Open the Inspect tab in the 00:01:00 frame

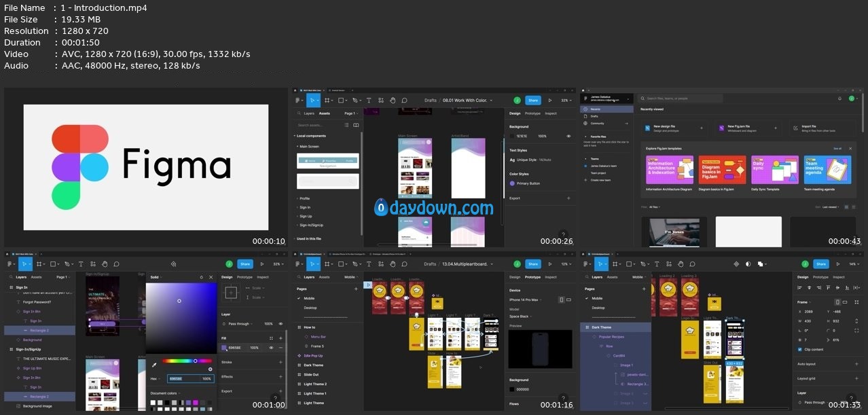pos(263,277)
